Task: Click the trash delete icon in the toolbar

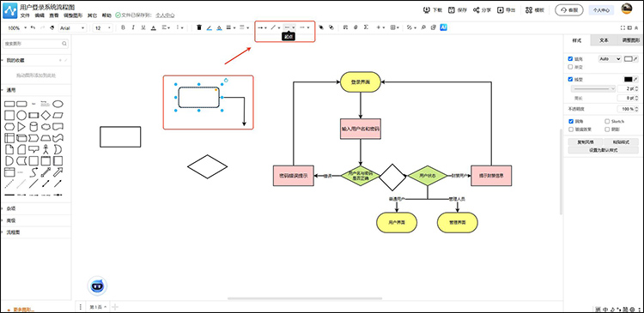Action: 199,27
